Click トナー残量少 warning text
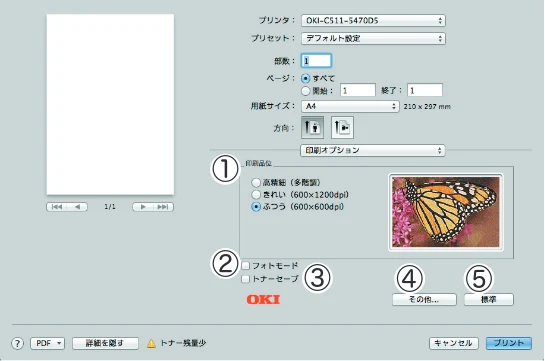This screenshot has height=361, width=545. pyautogui.click(x=183, y=343)
